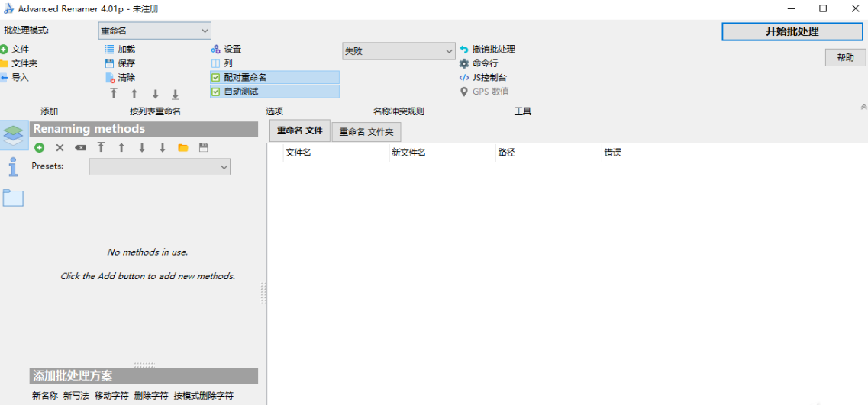Click the 文件夹 folder icon in the ribbon
Screen dimensions: 868x405
(4, 63)
